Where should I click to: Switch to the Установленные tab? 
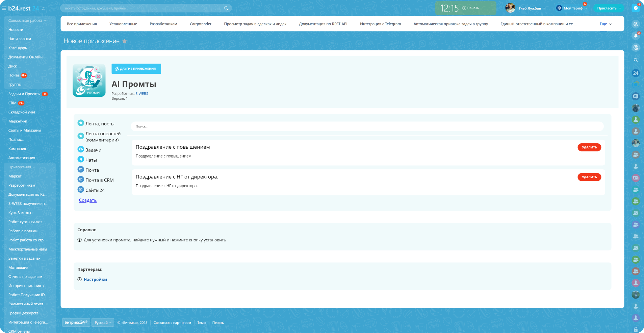click(123, 24)
